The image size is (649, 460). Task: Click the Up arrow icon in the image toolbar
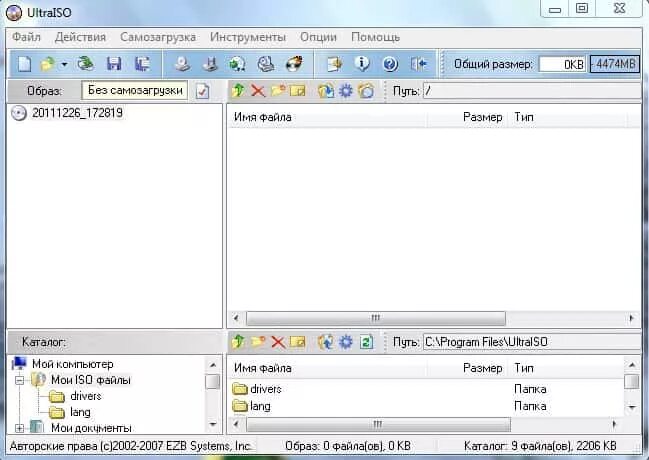tap(238, 91)
